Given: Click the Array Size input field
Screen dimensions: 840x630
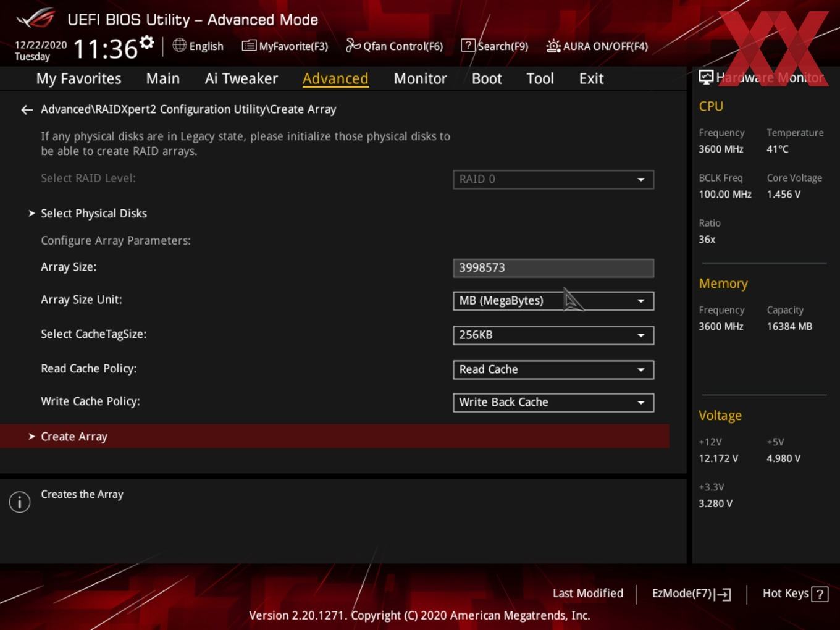Looking at the screenshot, I should 553,268.
